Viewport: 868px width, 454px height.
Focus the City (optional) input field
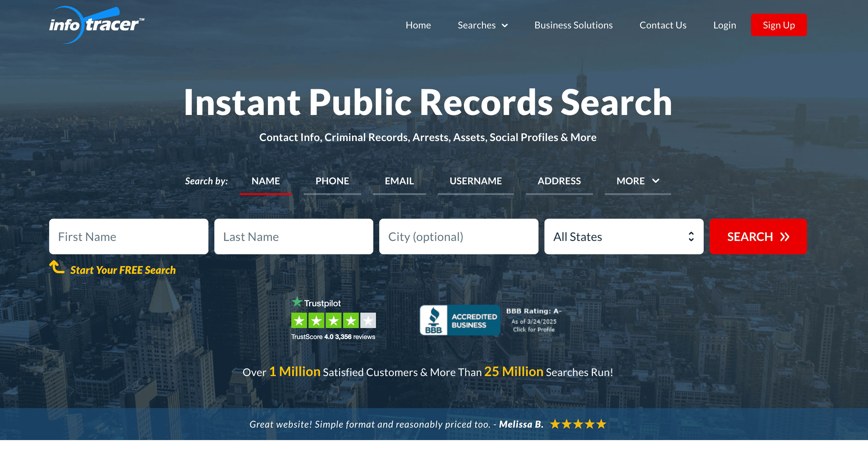[458, 236]
